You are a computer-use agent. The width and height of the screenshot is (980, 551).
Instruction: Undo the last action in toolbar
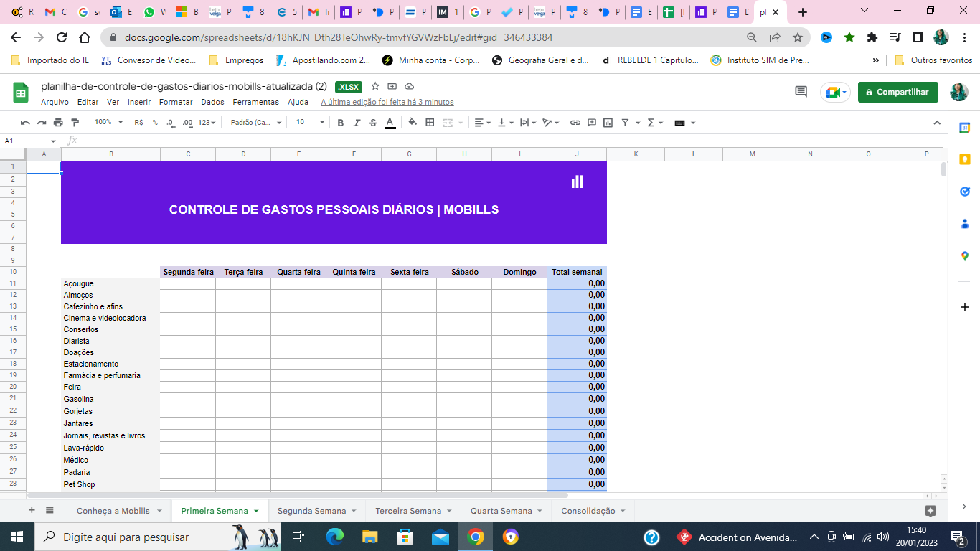pyautogui.click(x=25, y=123)
